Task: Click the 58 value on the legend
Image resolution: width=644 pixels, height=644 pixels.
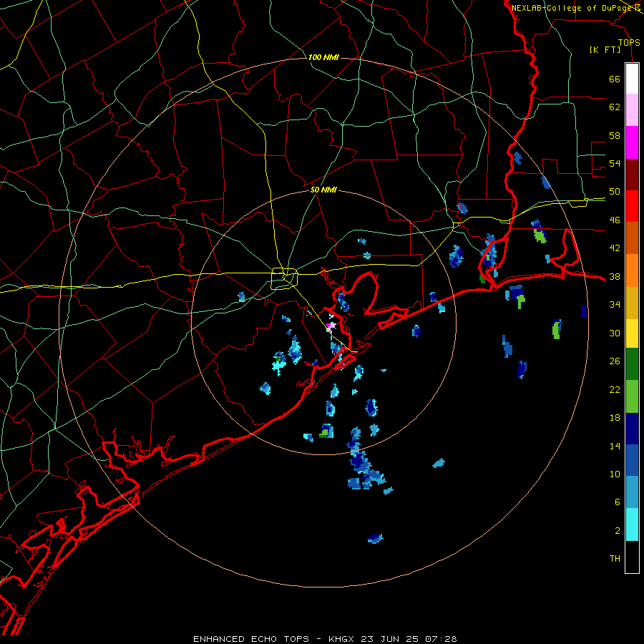Action: point(615,135)
